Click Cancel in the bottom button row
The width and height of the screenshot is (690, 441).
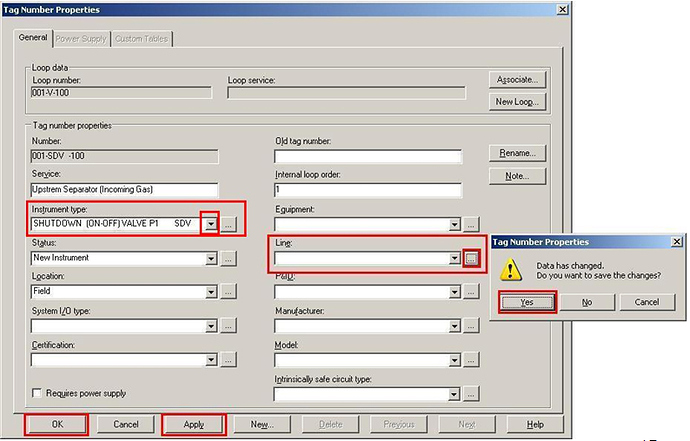tap(126, 424)
